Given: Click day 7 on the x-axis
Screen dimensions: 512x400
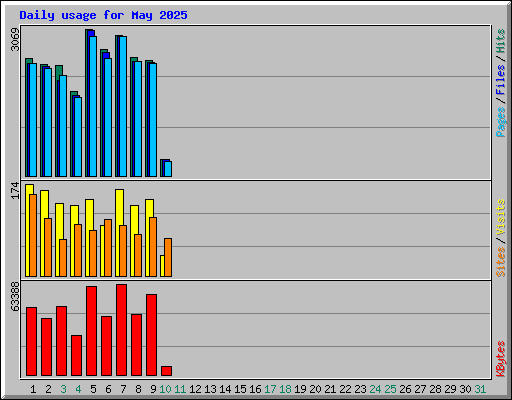Looking at the screenshot, I should 123,389.
